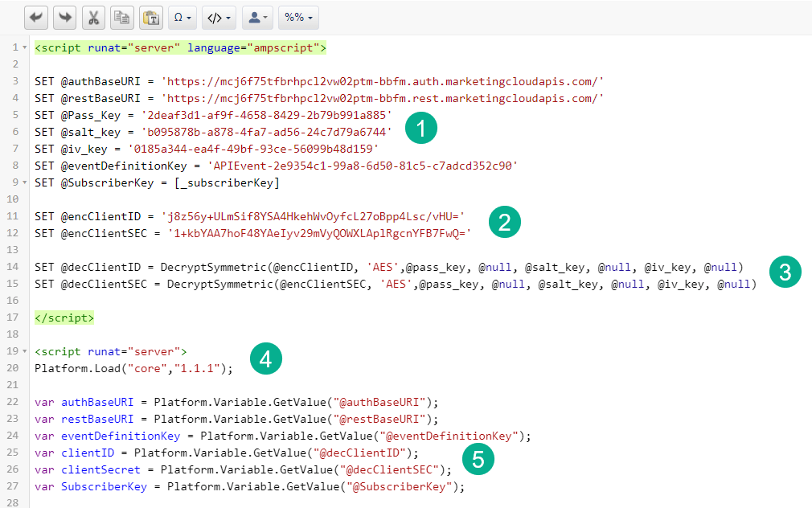Click the Undo arrow button
This screenshot has width=812, height=508.
(38, 17)
